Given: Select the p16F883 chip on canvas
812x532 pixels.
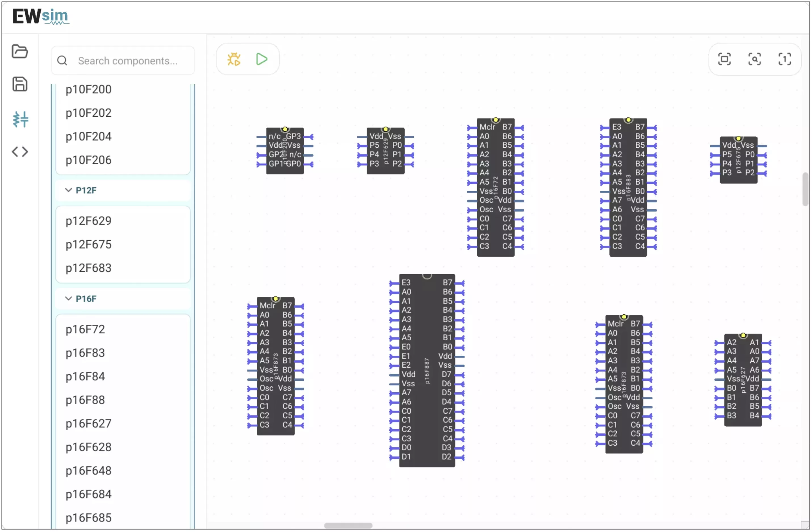Looking at the screenshot, I should [x=628, y=187].
